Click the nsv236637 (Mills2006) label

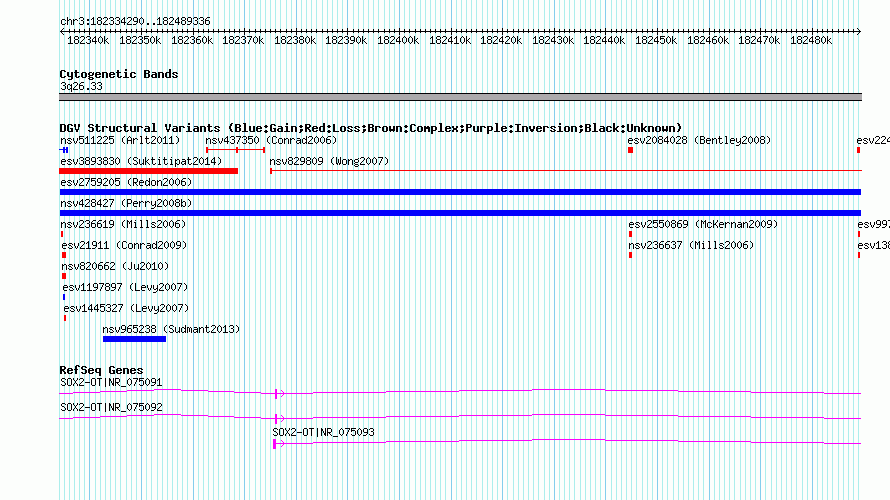[x=691, y=245]
